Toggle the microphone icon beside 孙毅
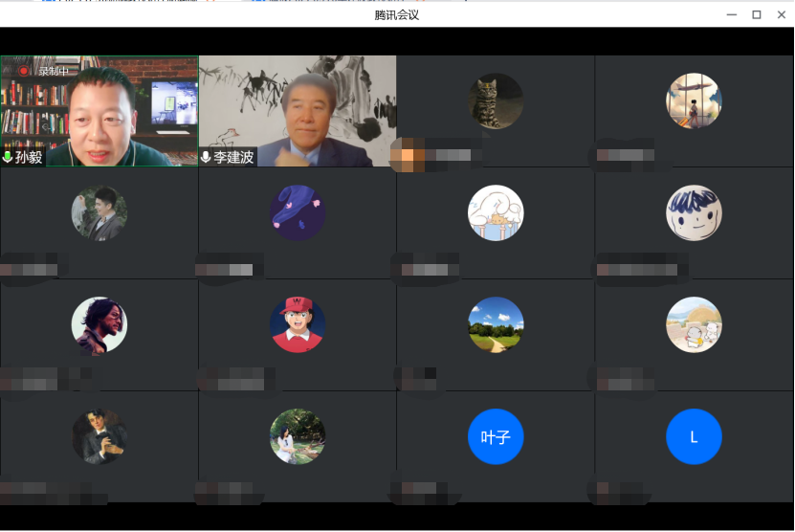 click(8, 157)
